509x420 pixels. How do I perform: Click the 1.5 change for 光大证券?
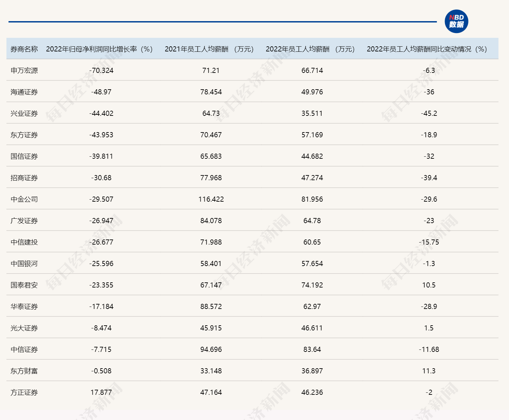point(429,328)
